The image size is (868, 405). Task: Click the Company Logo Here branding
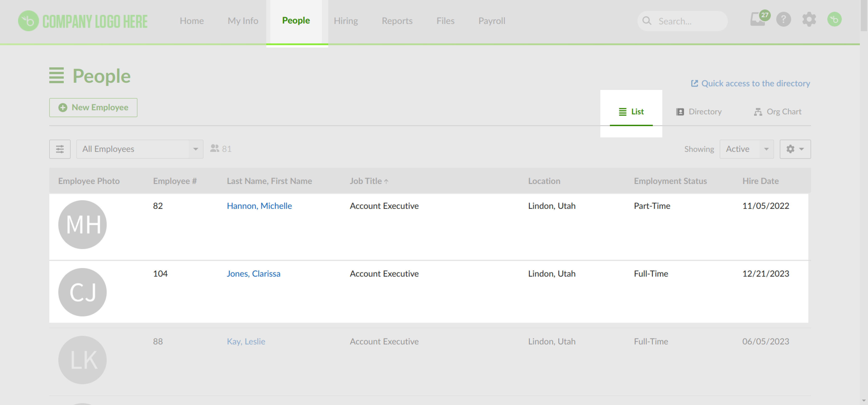coord(82,21)
